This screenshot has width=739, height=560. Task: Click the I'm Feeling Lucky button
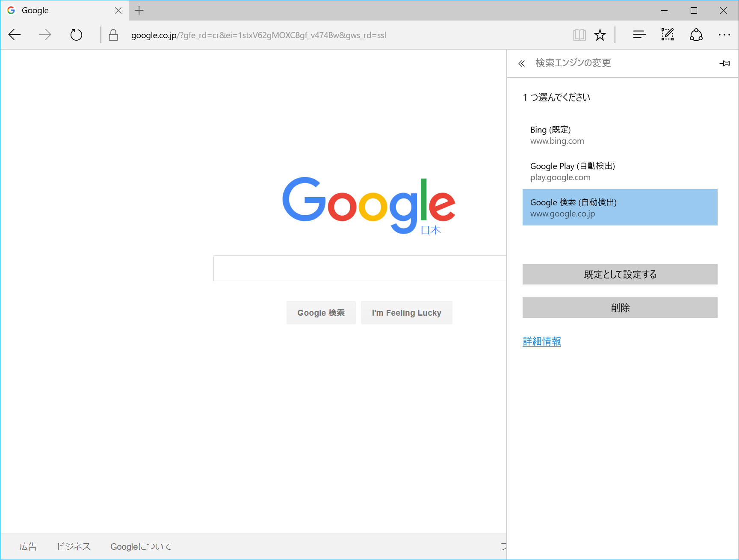click(406, 312)
